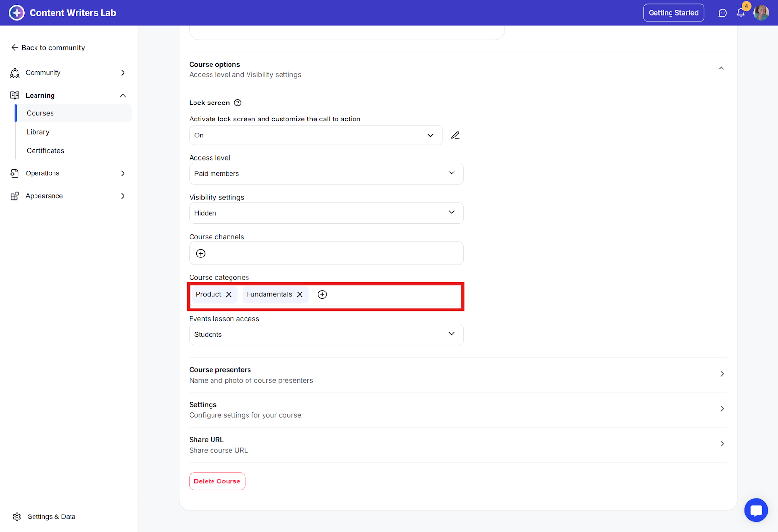The width and height of the screenshot is (778, 532).
Task: Edit lock screen with pencil icon
Action: pos(455,136)
